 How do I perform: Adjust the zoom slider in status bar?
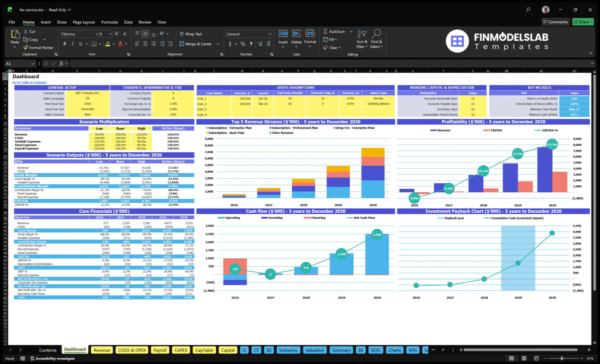click(562, 359)
